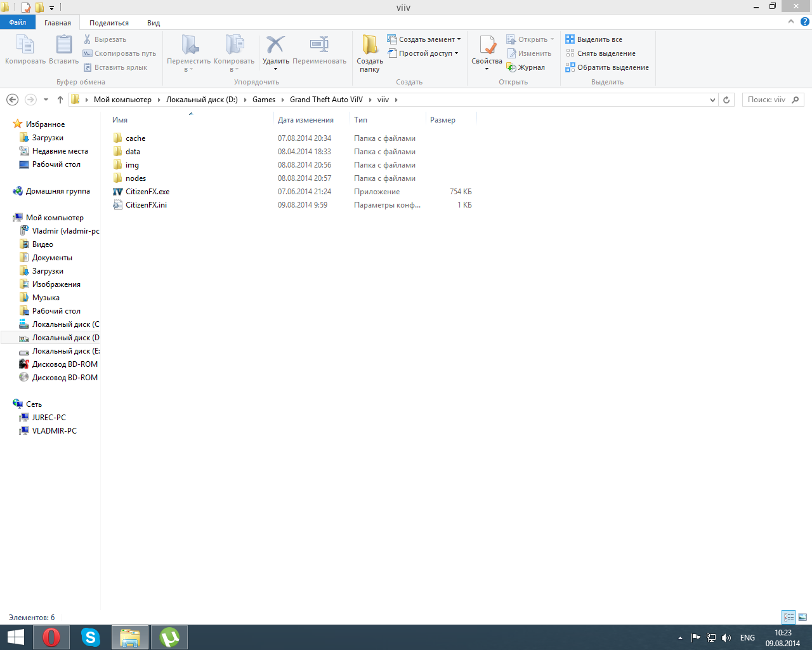Open uTorrent from the taskbar

point(169,637)
